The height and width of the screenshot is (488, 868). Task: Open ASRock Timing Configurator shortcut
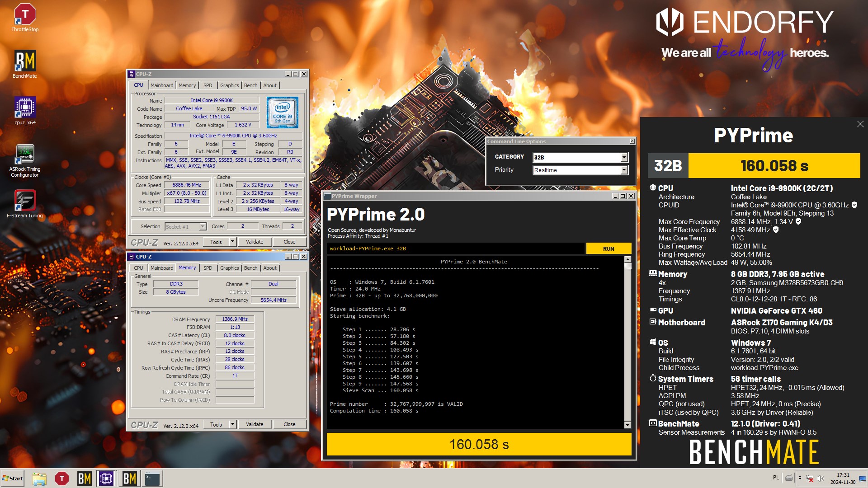pos(25,160)
